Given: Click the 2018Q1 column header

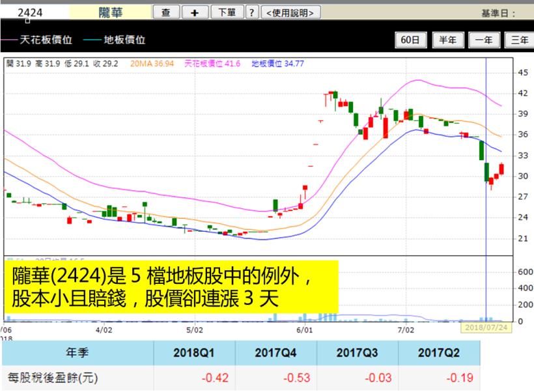Looking at the screenshot, I should click(x=194, y=353).
